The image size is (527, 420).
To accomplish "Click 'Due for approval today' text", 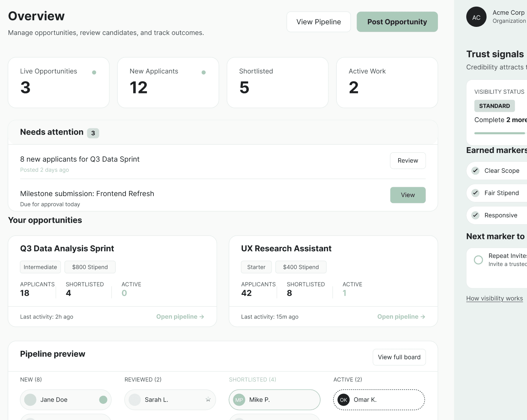I will 50,204.
